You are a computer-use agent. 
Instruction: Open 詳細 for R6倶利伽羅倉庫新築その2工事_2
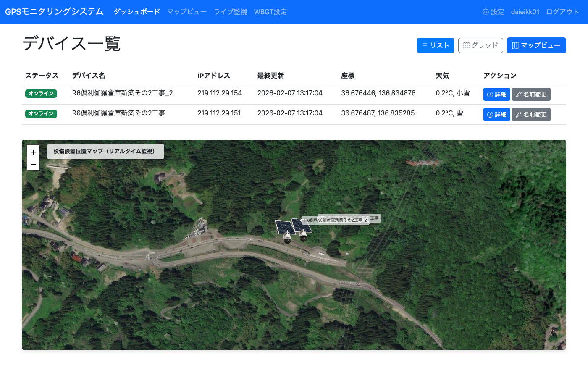pos(496,94)
